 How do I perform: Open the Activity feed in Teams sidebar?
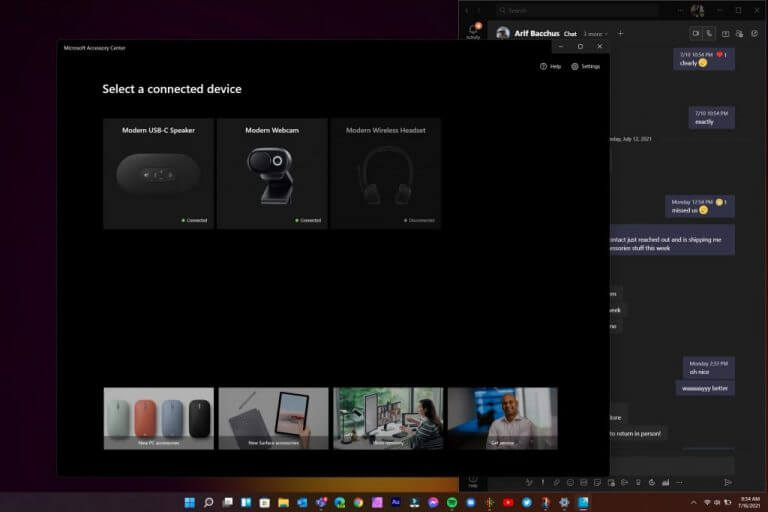pyautogui.click(x=473, y=30)
